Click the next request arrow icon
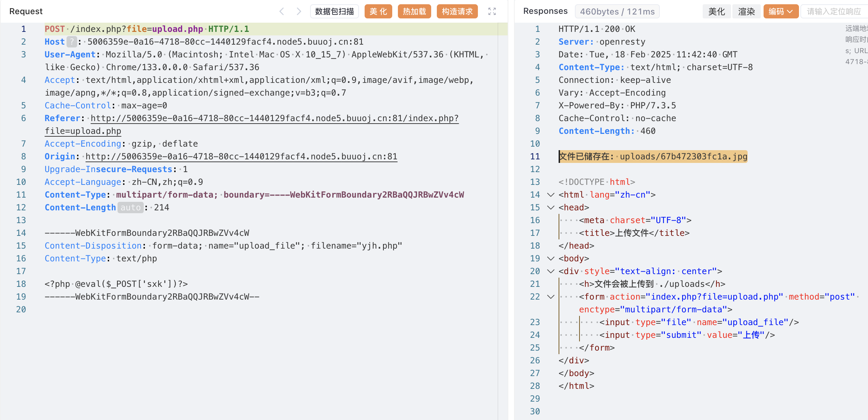 (299, 11)
